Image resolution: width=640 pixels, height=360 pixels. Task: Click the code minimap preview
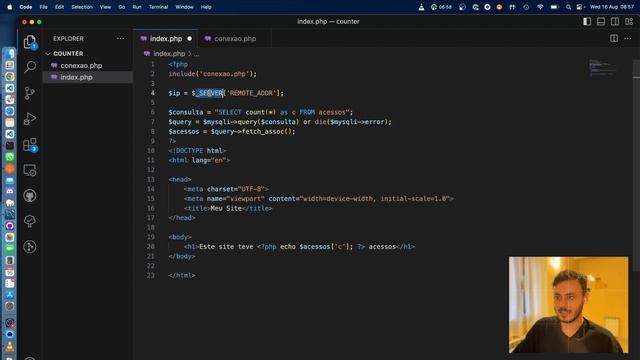pos(602,68)
